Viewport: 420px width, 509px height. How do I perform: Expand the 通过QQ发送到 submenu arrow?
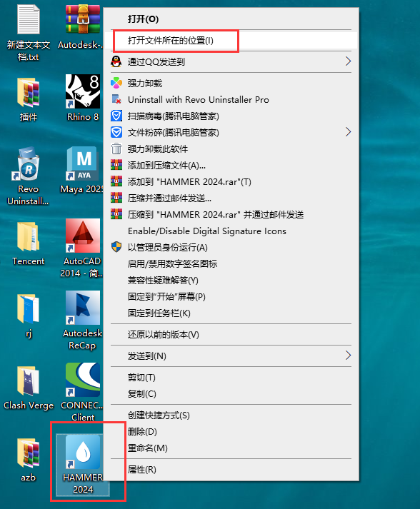[348, 61]
